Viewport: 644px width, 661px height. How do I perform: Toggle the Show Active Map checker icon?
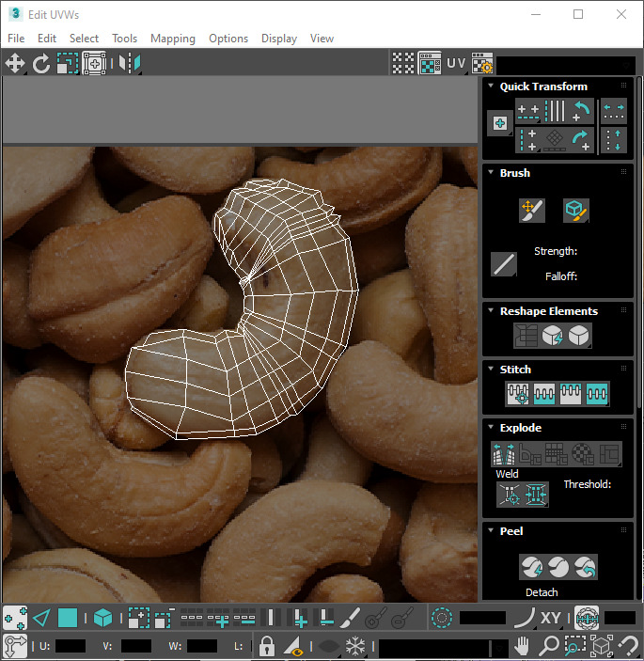[430, 63]
